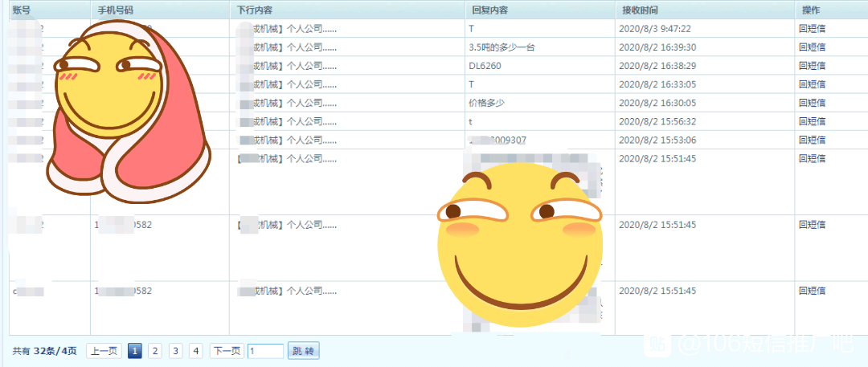Select the reply text 3.5吨的多少一台

coord(502,47)
